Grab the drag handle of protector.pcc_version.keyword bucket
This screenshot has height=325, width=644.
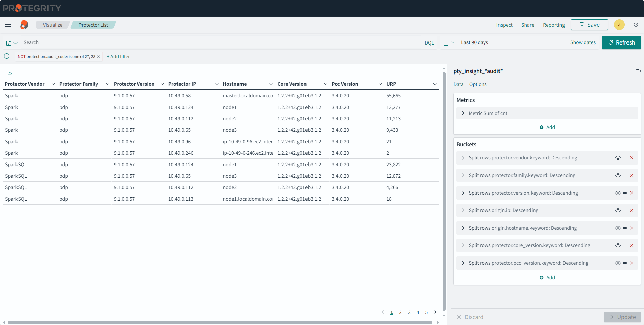[625, 263]
